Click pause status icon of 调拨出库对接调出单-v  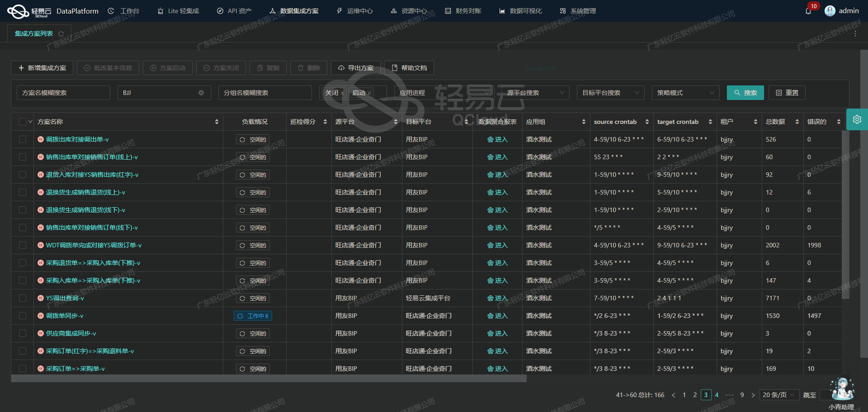coord(41,139)
